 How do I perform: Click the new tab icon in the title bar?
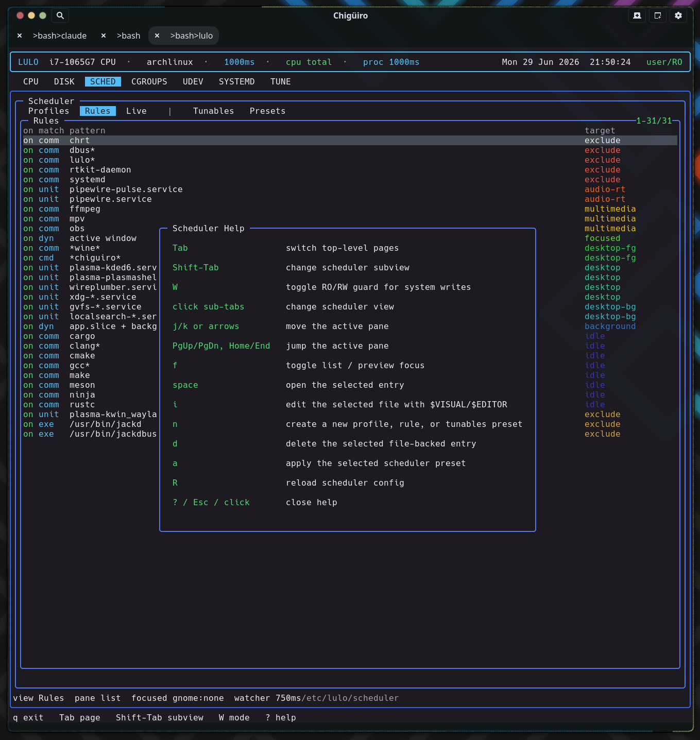tap(637, 15)
